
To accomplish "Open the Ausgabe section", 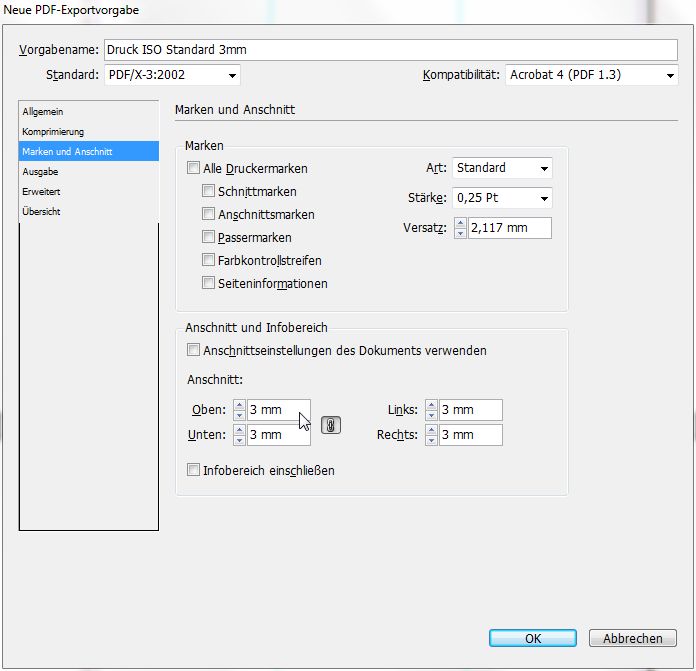I will [x=41, y=172].
